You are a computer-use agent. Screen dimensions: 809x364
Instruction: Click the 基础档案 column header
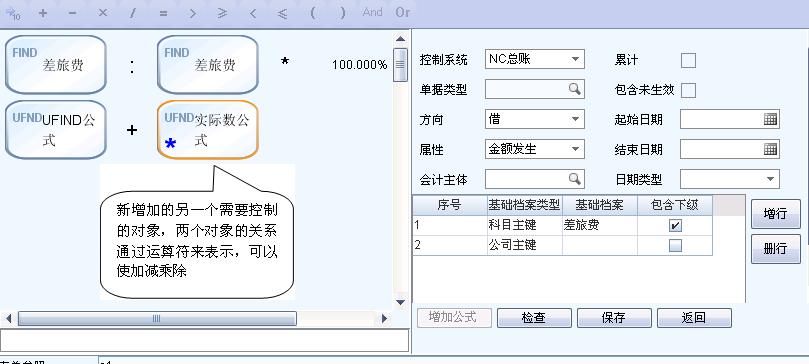pos(600,205)
